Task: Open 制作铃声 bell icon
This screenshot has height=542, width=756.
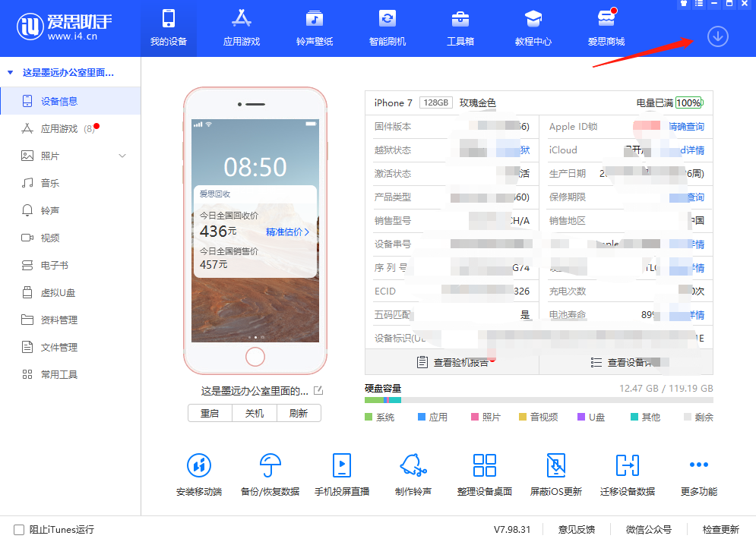Action: pyautogui.click(x=413, y=465)
